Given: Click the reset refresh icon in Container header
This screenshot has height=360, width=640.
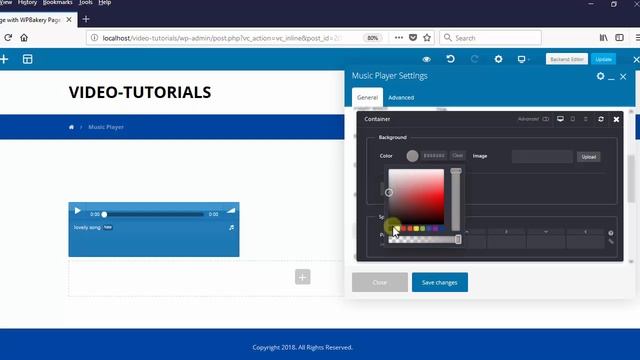Looking at the screenshot, I should click(601, 119).
